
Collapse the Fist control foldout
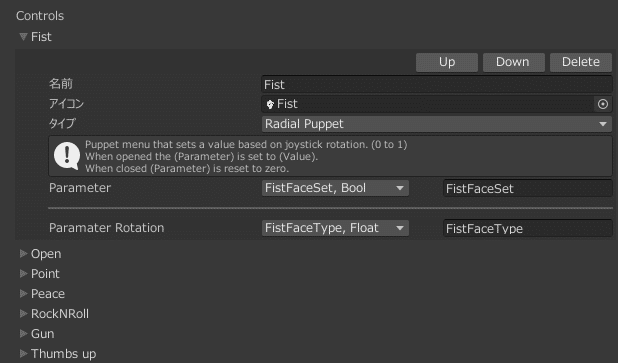tap(23, 37)
